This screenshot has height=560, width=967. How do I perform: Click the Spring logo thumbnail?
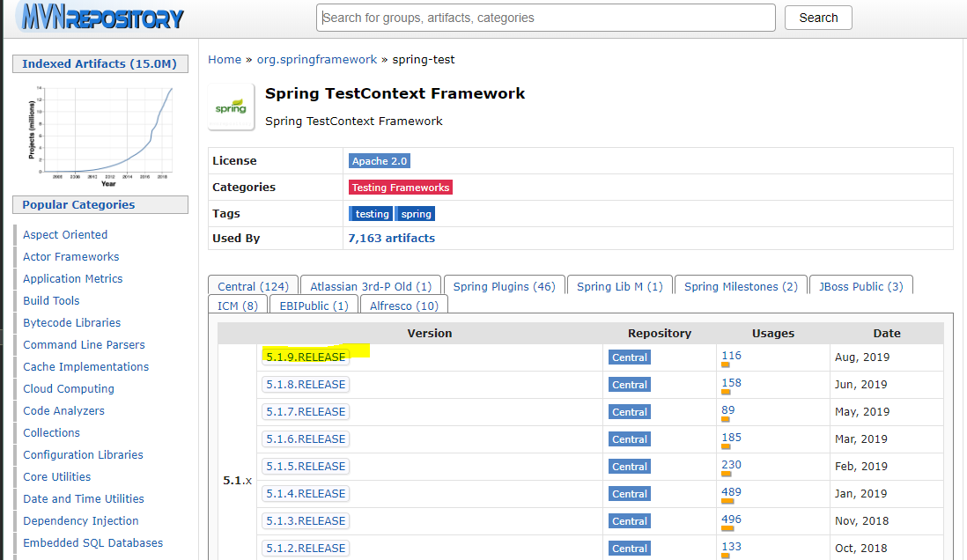[x=232, y=107]
